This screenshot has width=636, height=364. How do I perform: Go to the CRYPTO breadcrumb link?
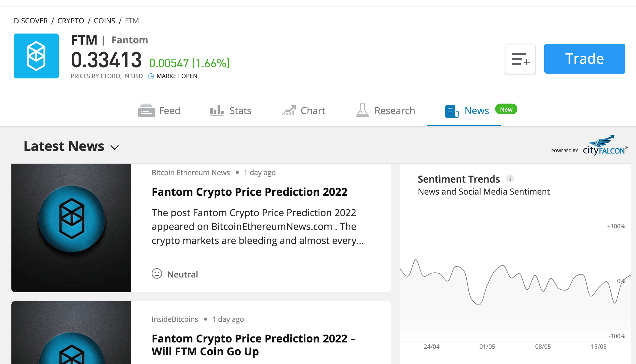coord(71,21)
